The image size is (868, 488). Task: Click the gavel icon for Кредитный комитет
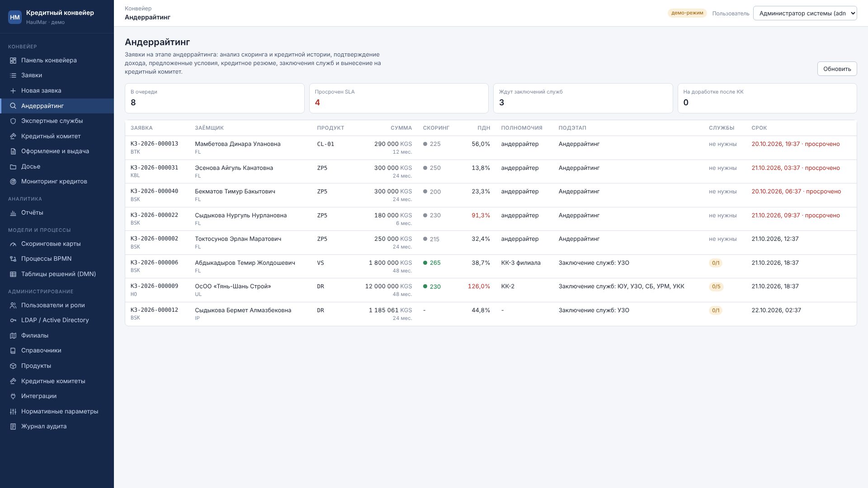pos(13,136)
